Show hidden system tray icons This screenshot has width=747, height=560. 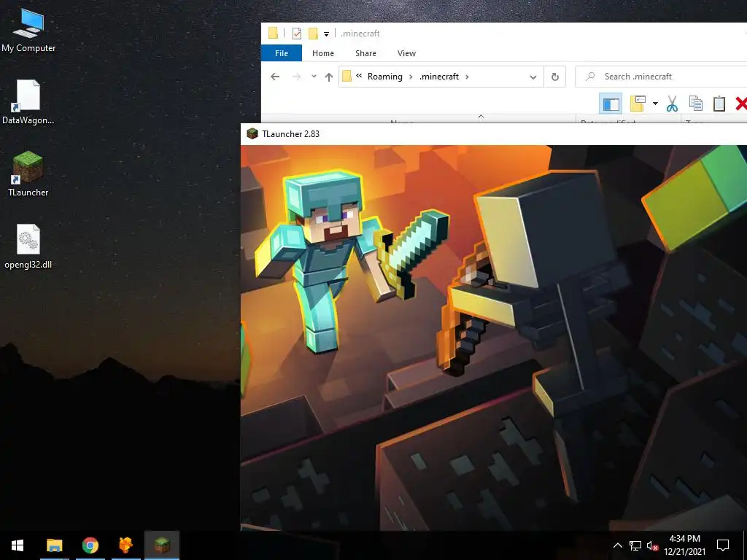(617, 545)
